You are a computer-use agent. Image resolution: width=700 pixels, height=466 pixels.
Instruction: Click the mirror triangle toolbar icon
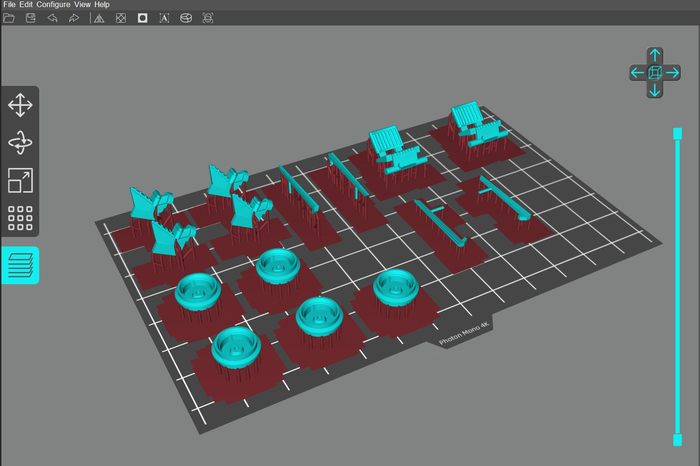pyautogui.click(x=99, y=18)
